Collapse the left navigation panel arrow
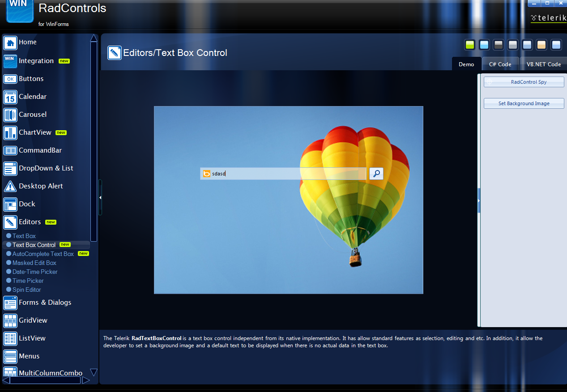Viewport: 567px width, 392px height. tap(100, 197)
